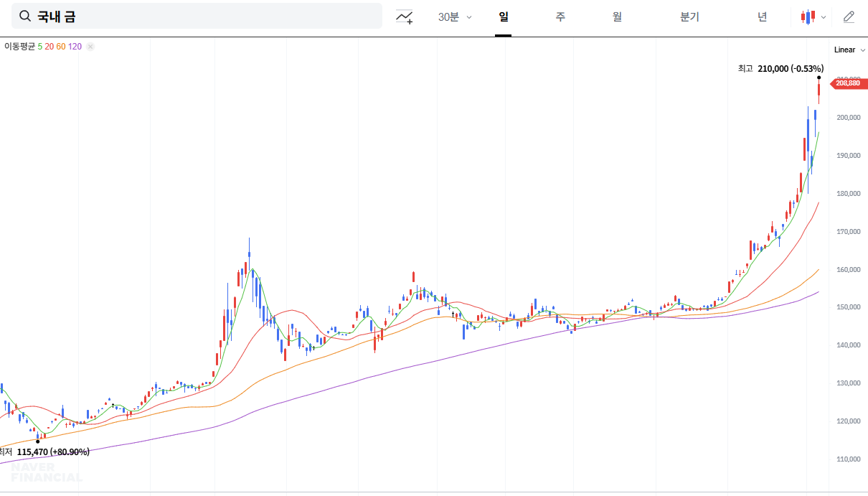
Task: Switch to the 주 weekly tab
Action: [560, 17]
